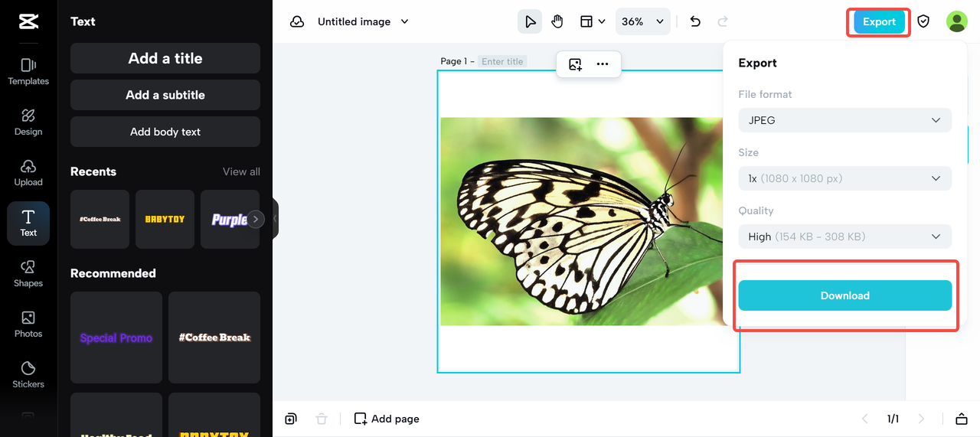Screen dimensions: 980x437
Task: Click Add page button
Action: click(x=387, y=419)
